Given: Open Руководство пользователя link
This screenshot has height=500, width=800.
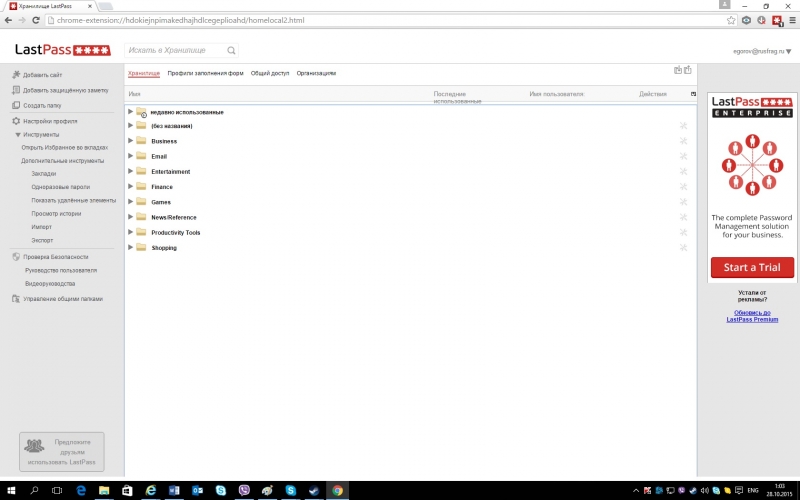Looking at the screenshot, I should (x=61, y=270).
